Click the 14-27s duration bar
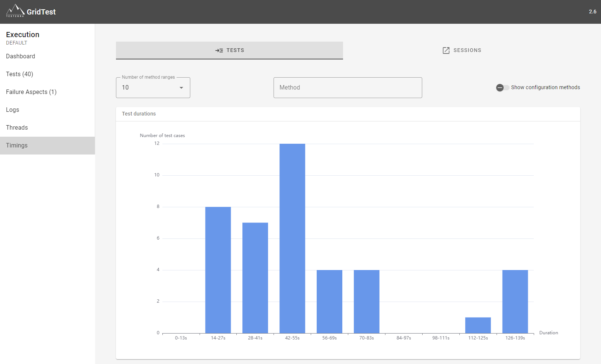601x364 pixels. click(x=218, y=270)
